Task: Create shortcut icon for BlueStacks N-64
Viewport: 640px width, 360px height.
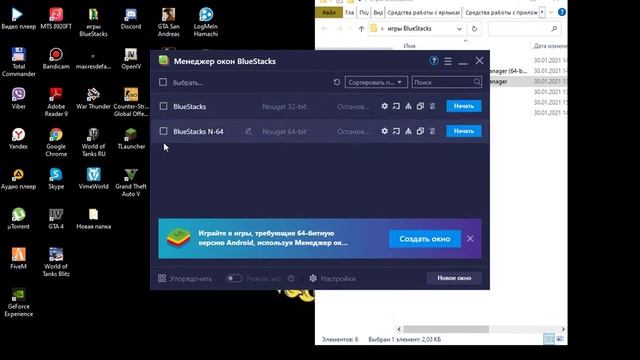Action: [396, 131]
